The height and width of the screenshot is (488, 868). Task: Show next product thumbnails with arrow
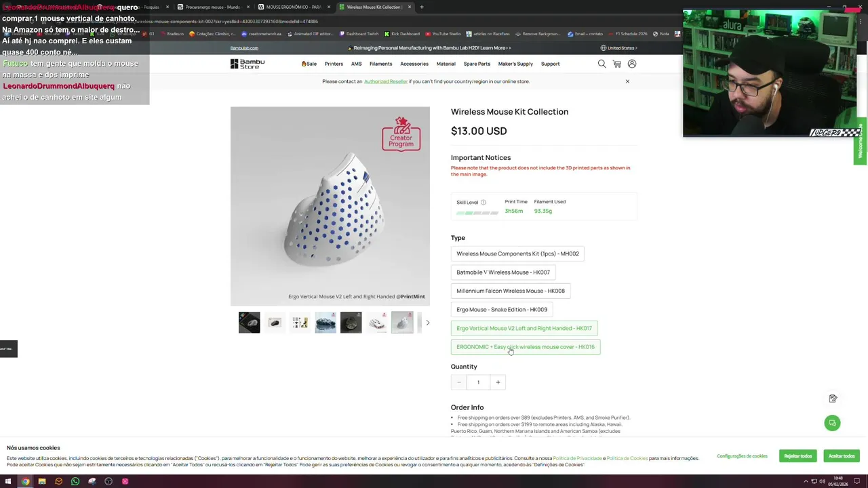[427, 323]
